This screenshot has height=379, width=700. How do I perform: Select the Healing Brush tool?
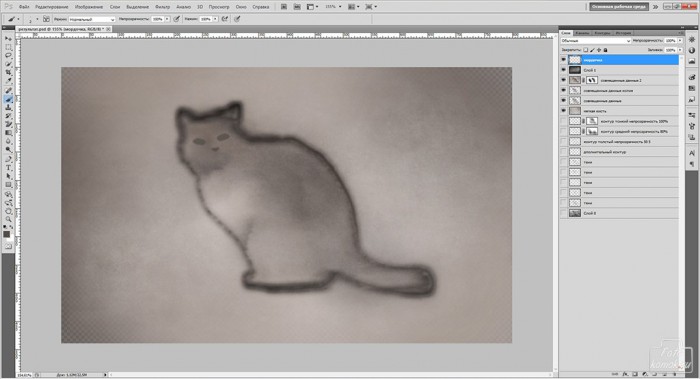[x=8, y=91]
